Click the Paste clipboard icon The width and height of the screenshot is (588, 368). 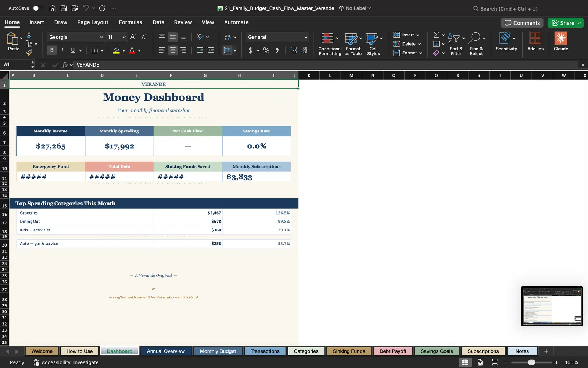[12, 39]
